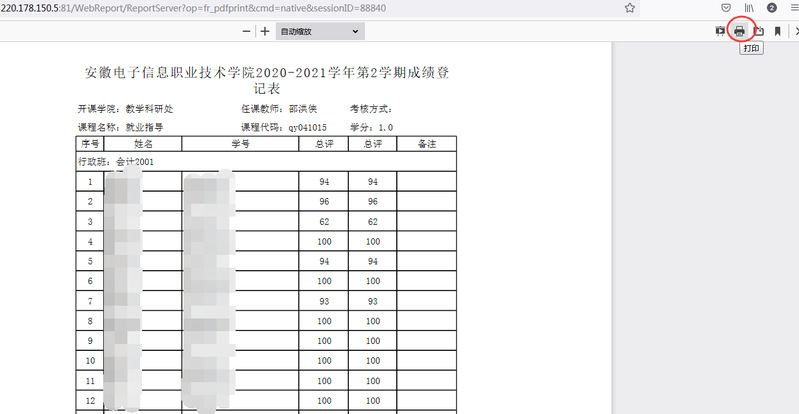
Task: Open the PDF viewer tools chevron
Action: point(795,31)
